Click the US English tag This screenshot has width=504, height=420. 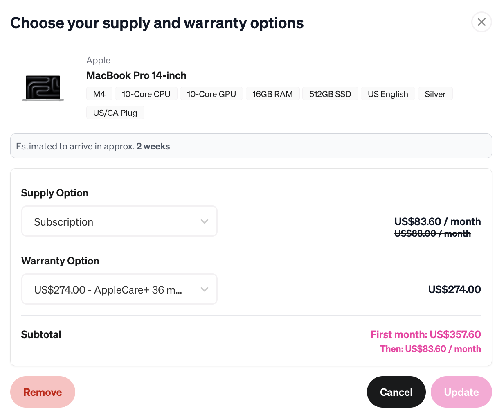click(388, 94)
